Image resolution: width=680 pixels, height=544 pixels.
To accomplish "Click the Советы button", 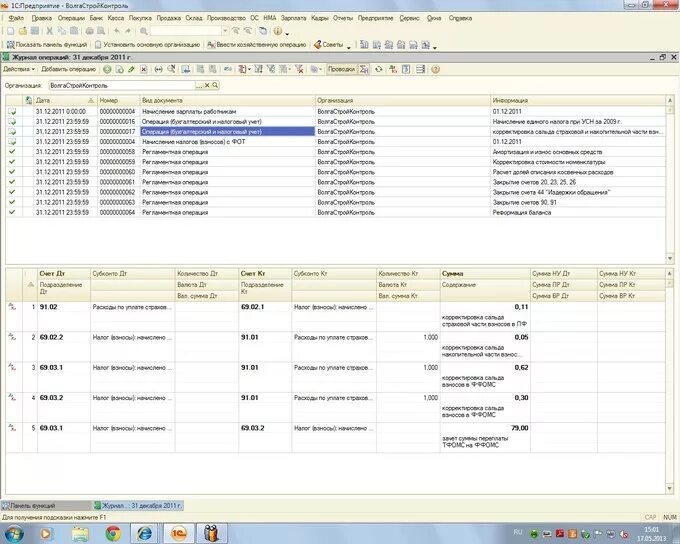I will (x=329, y=45).
